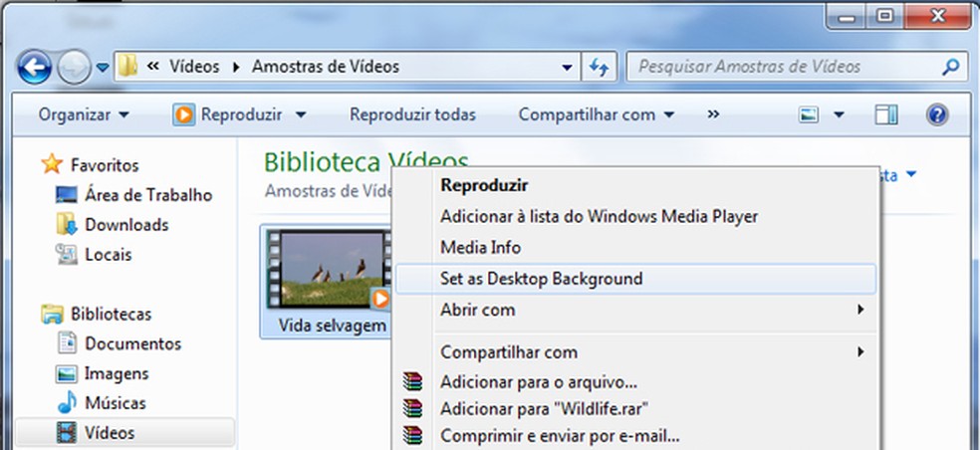
Task: Open the Organizar menu
Action: point(84,115)
